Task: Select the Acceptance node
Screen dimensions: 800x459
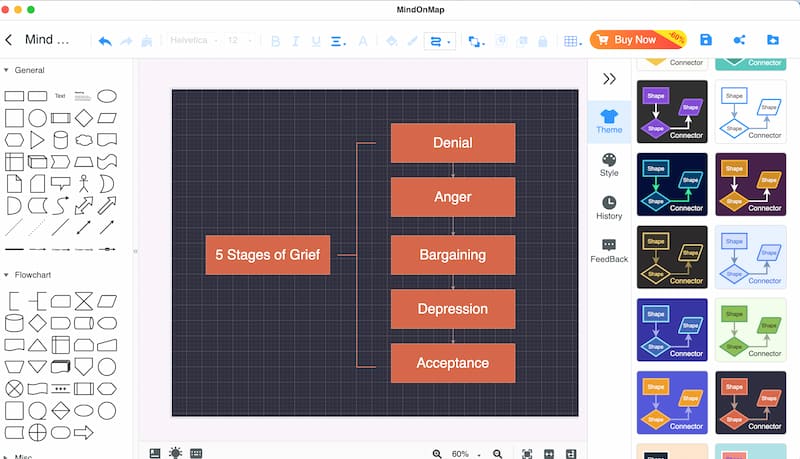Action: tap(453, 363)
